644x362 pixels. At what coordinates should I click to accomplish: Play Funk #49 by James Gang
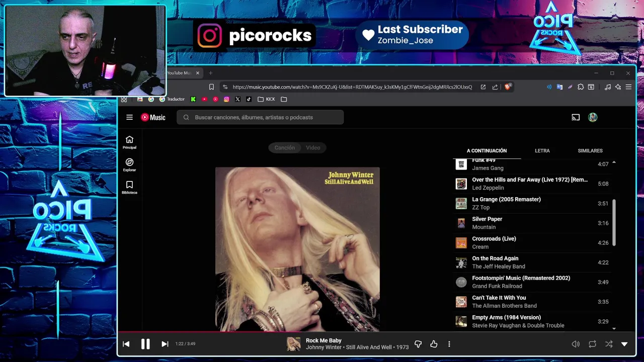click(x=532, y=164)
